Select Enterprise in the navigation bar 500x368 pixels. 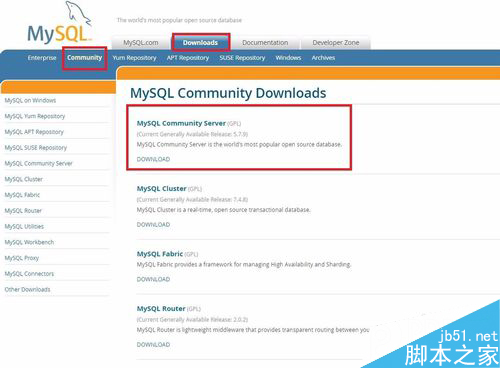(x=42, y=58)
